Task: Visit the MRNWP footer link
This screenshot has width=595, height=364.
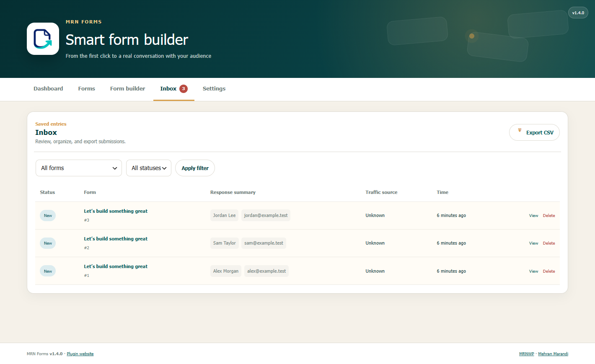Action: pyautogui.click(x=527, y=354)
